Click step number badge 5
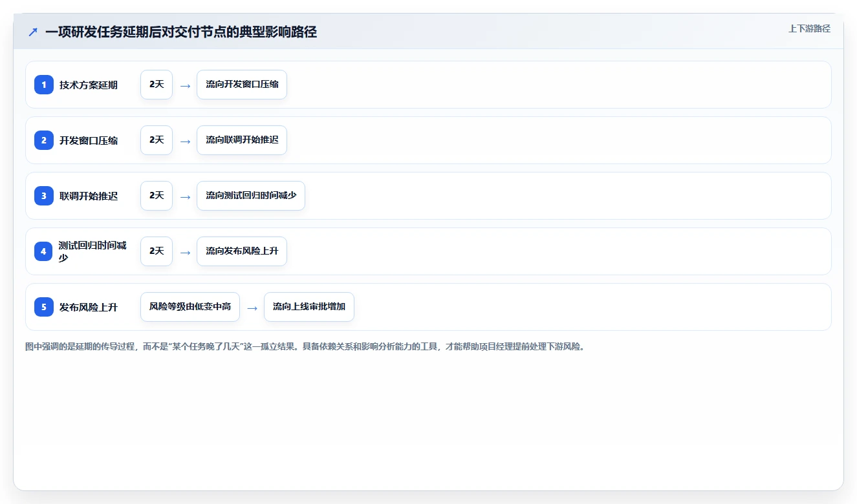Viewport: 857px width, 504px height. pyautogui.click(x=44, y=307)
